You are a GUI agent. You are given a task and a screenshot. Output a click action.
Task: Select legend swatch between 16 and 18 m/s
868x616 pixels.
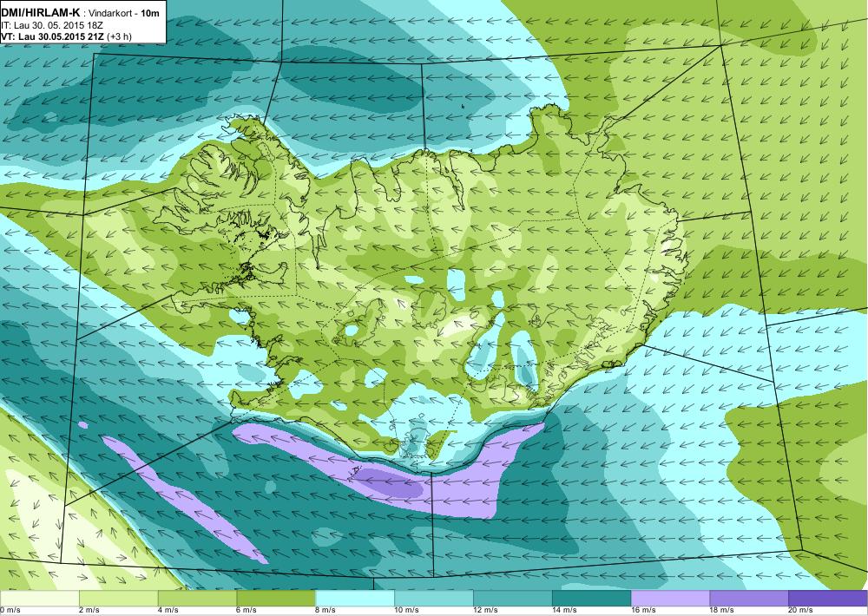coord(670,598)
